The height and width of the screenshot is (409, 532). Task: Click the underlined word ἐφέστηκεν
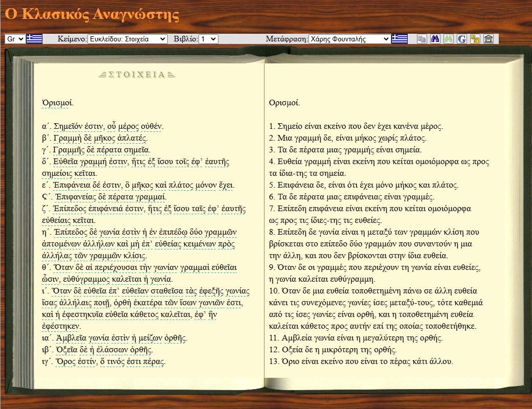(x=61, y=326)
